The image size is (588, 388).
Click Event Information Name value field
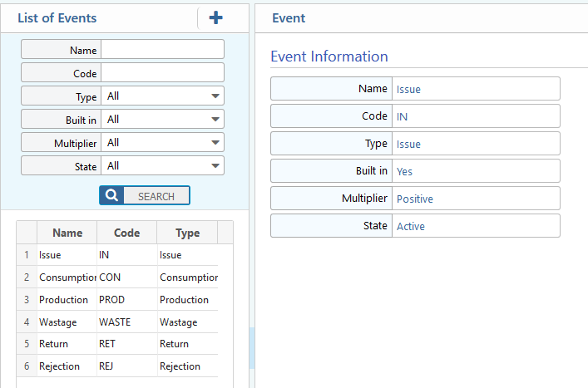coord(476,89)
